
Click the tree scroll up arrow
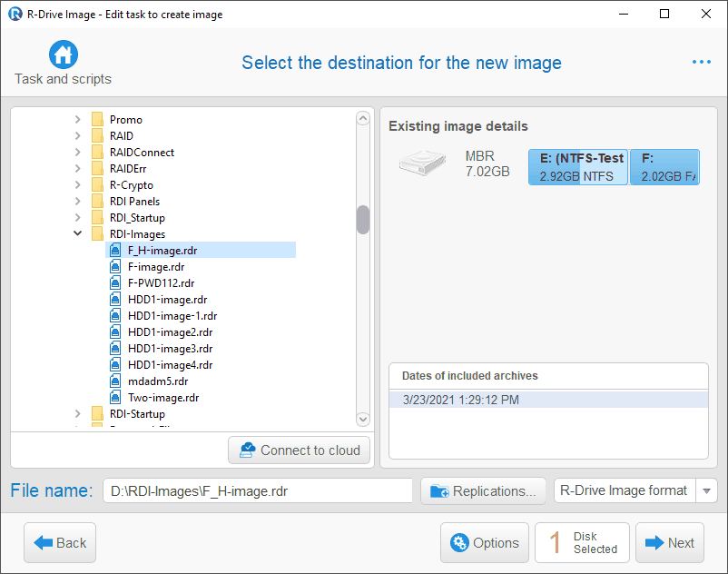(x=363, y=118)
